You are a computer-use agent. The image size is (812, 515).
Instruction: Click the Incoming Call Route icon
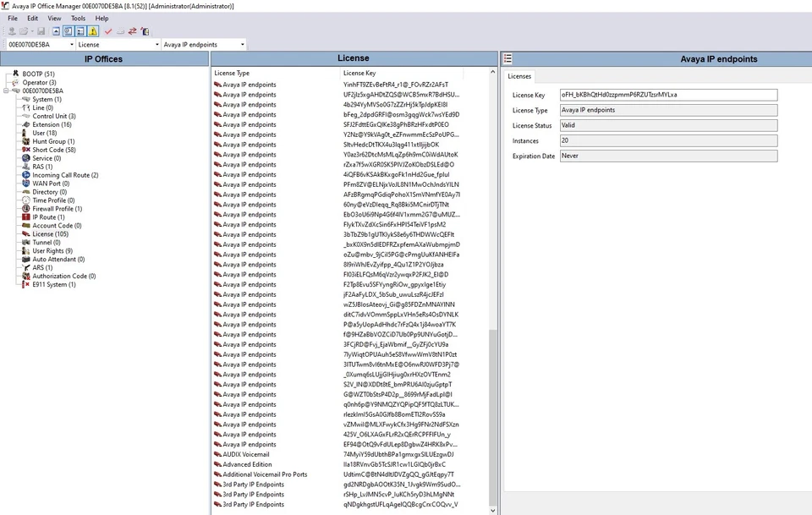pos(27,174)
